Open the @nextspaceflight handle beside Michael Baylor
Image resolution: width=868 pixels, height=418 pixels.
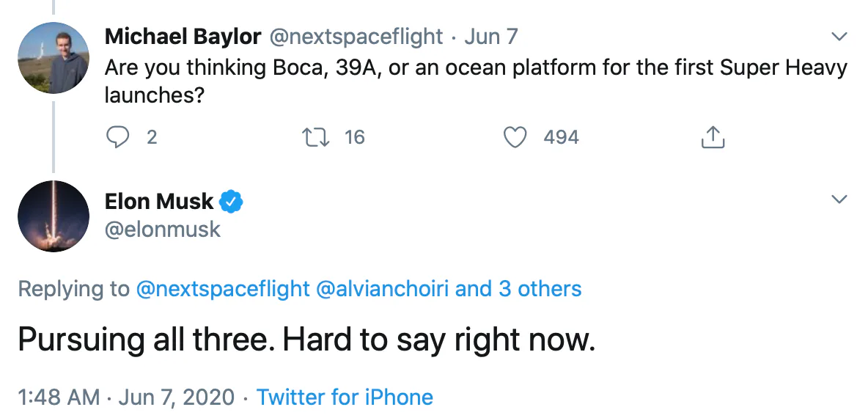[x=357, y=36]
